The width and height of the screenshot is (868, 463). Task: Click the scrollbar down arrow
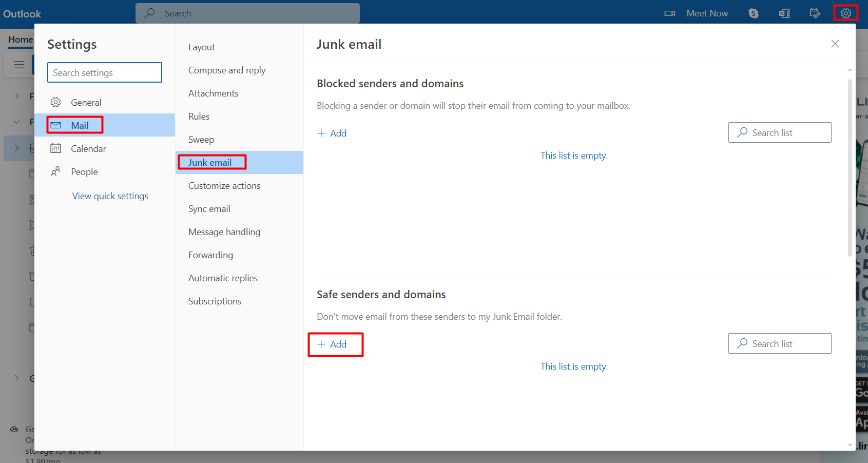pos(850,445)
